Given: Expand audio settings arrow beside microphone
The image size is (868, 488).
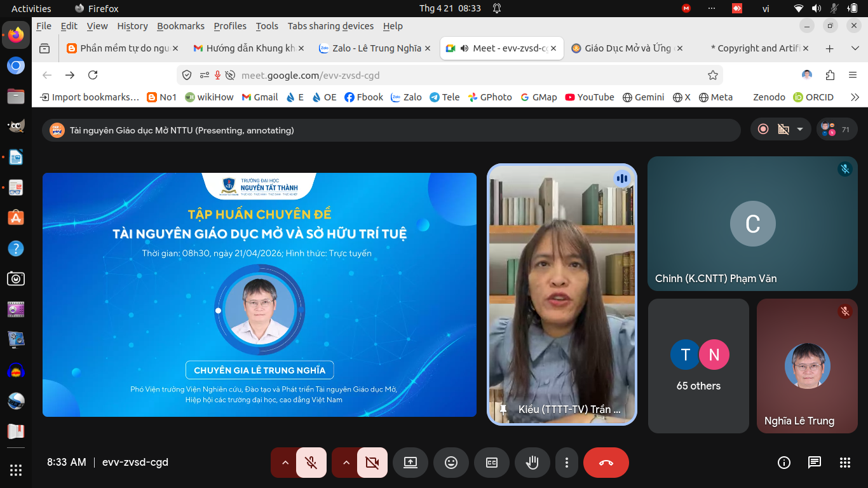Looking at the screenshot, I should click(x=285, y=463).
